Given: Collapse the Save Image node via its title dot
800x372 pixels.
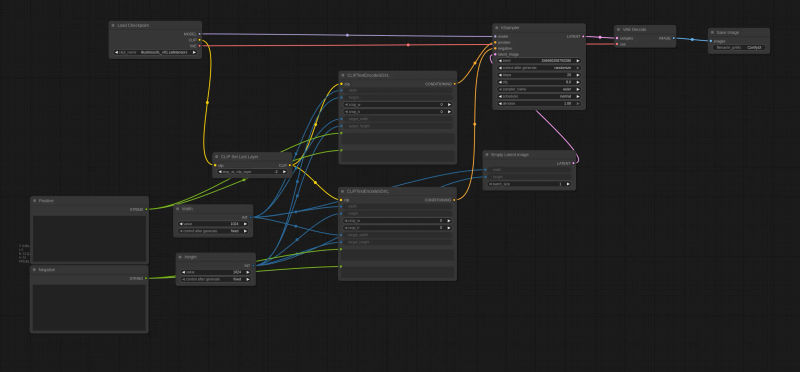Looking at the screenshot, I should pos(712,33).
